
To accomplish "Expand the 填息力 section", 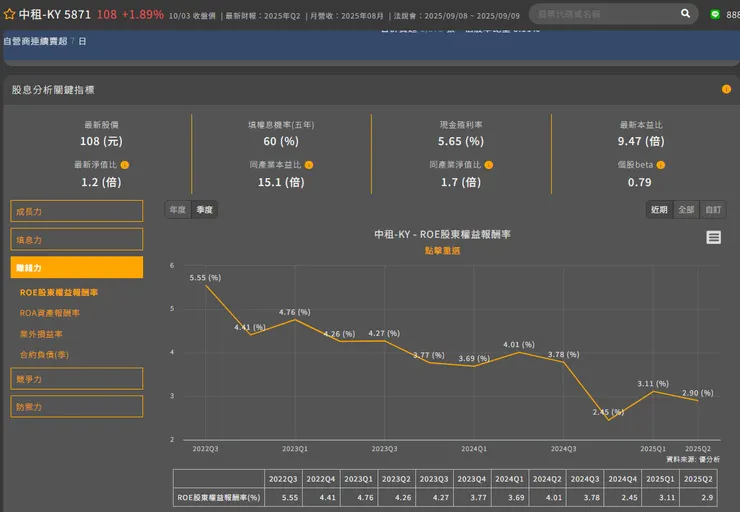I will point(76,240).
